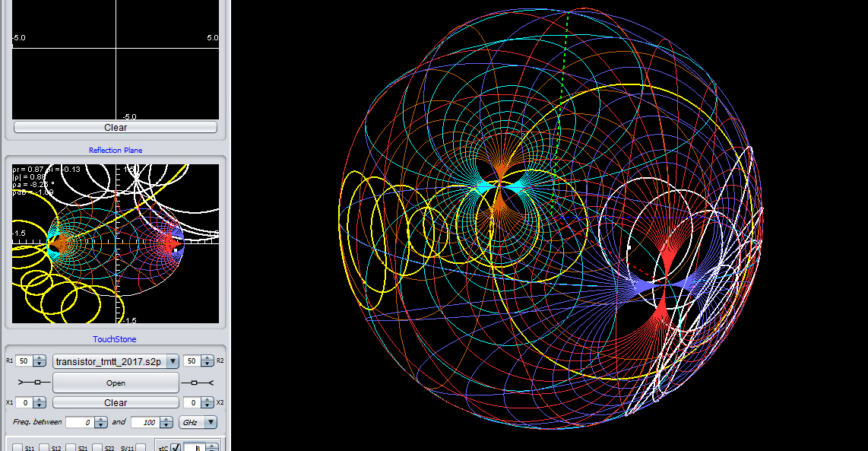868x451 pixels.
Task: Click the maximum frequency field showing 100
Action: tap(146, 422)
